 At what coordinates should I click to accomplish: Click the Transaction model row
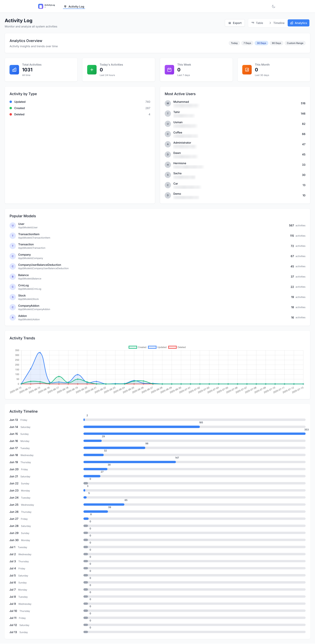pos(157,246)
